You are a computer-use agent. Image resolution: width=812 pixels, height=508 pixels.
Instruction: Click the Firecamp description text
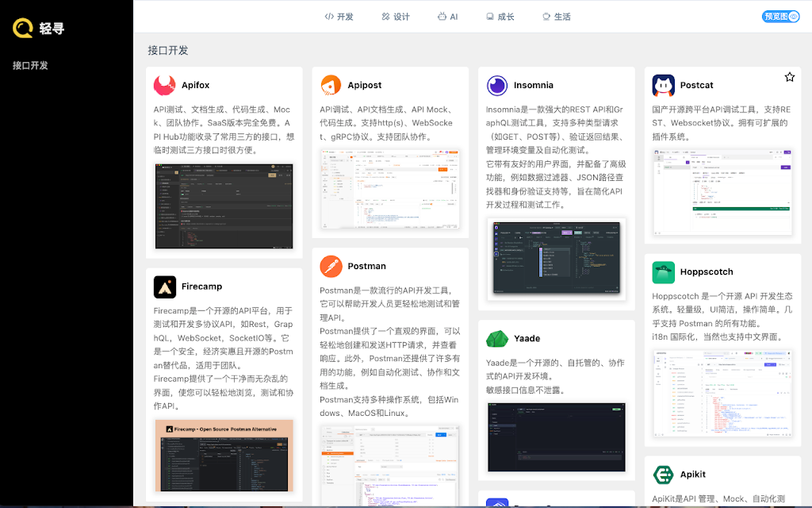[x=223, y=358]
